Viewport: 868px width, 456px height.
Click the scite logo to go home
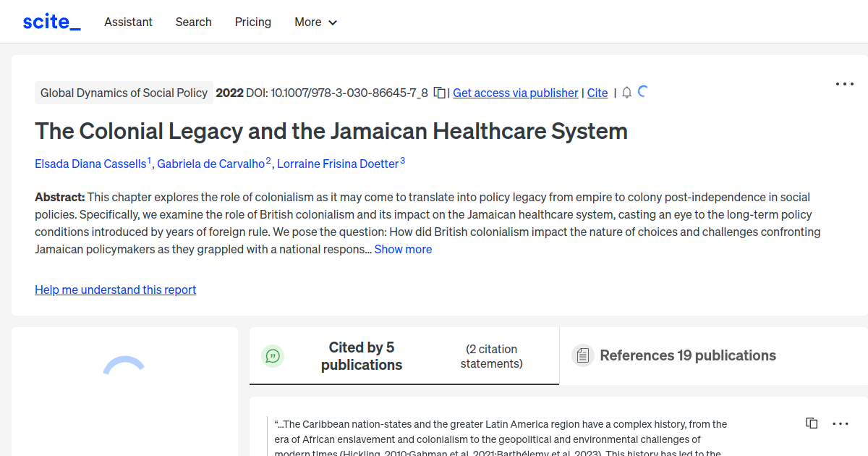51,21
